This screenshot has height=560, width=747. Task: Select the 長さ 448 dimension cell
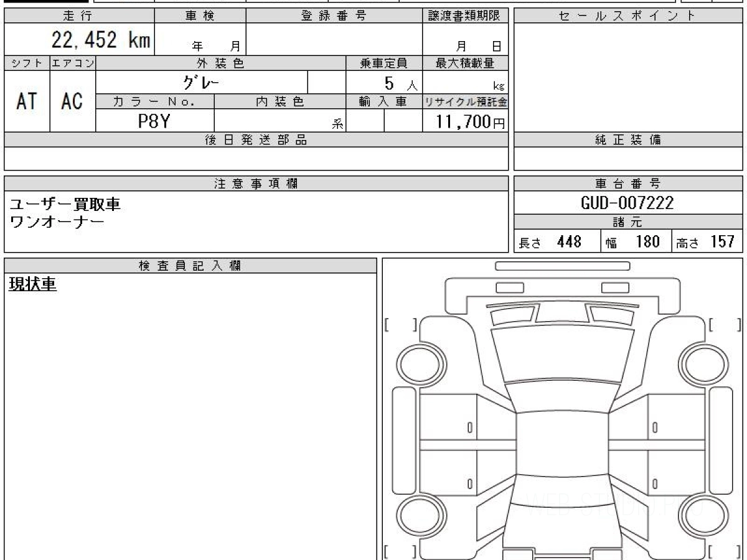[x=557, y=241]
